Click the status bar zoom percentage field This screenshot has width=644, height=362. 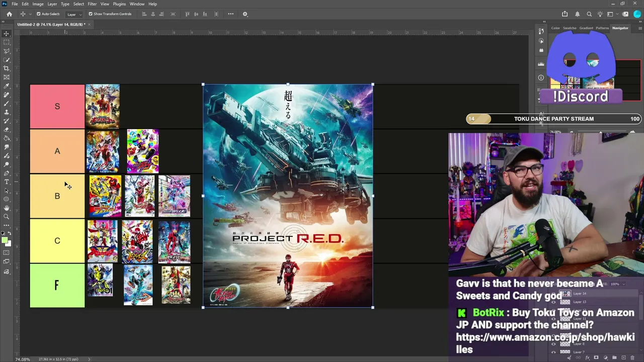coord(23,359)
